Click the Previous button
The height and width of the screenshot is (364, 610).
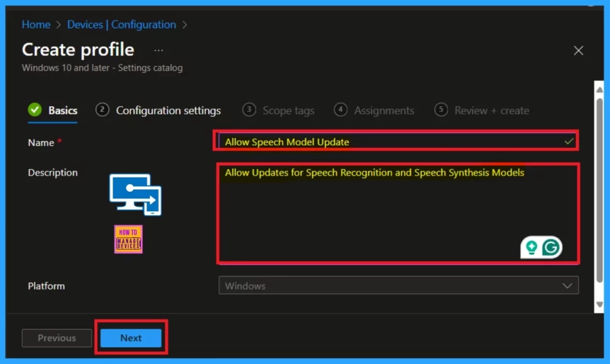pyautogui.click(x=57, y=338)
